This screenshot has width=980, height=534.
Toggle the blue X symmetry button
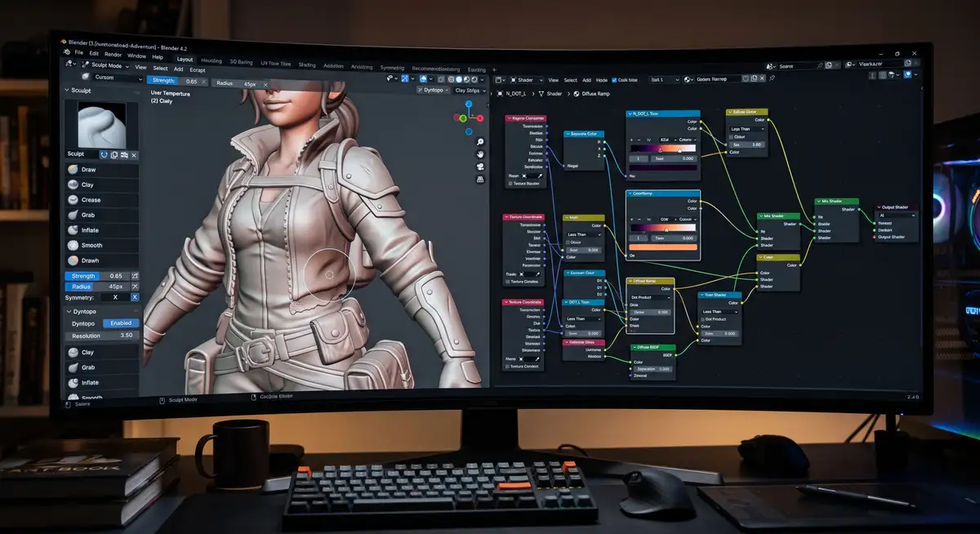tap(135, 297)
